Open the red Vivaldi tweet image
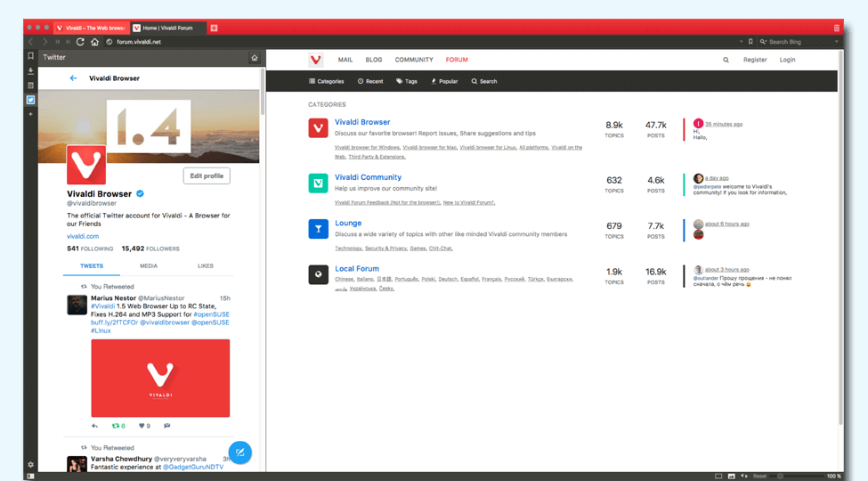 tap(160, 378)
